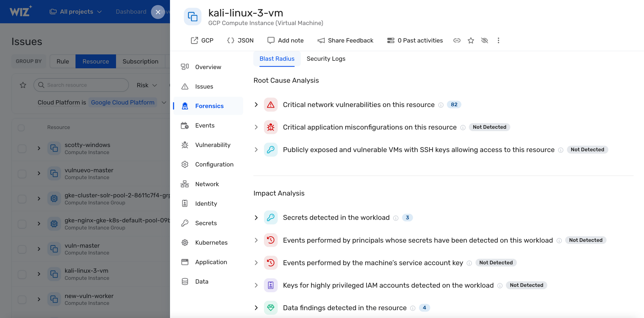
Task: Go to Dashboard in top navigation
Action: pos(131,12)
